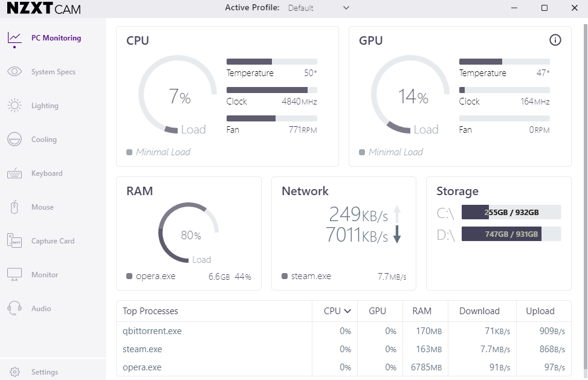This screenshot has width=588, height=380.
Task: Click the Keyboard icon in sidebar
Action: 15,173
